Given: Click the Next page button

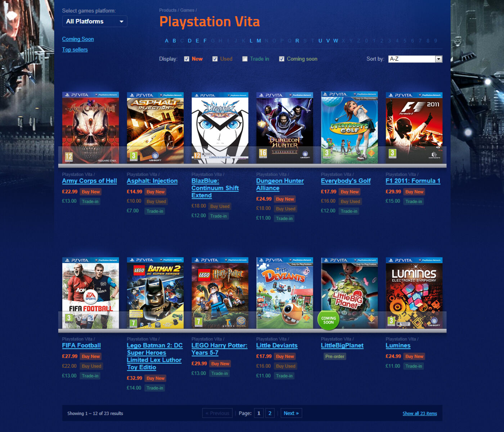Looking at the screenshot, I should tap(291, 413).
